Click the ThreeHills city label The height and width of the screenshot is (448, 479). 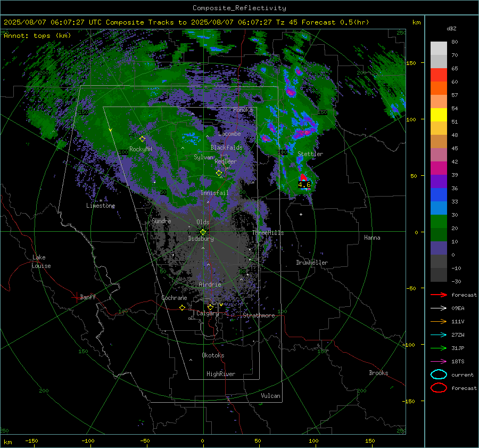coord(268,233)
